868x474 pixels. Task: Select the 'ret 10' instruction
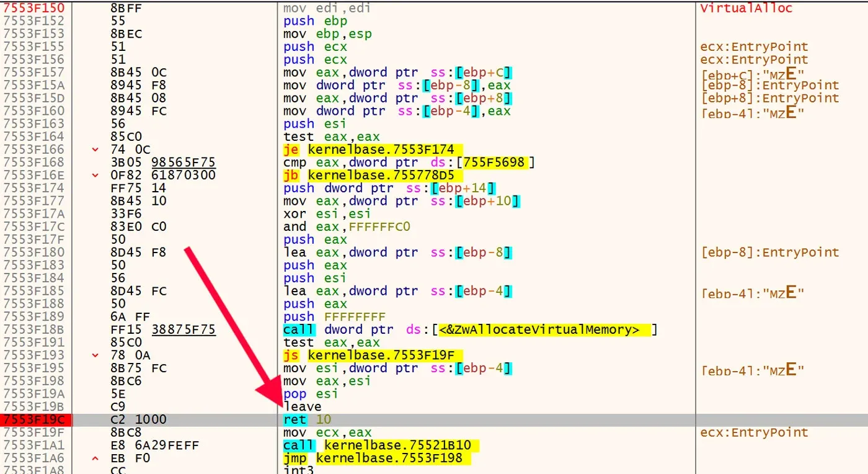(x=307, y=419)
